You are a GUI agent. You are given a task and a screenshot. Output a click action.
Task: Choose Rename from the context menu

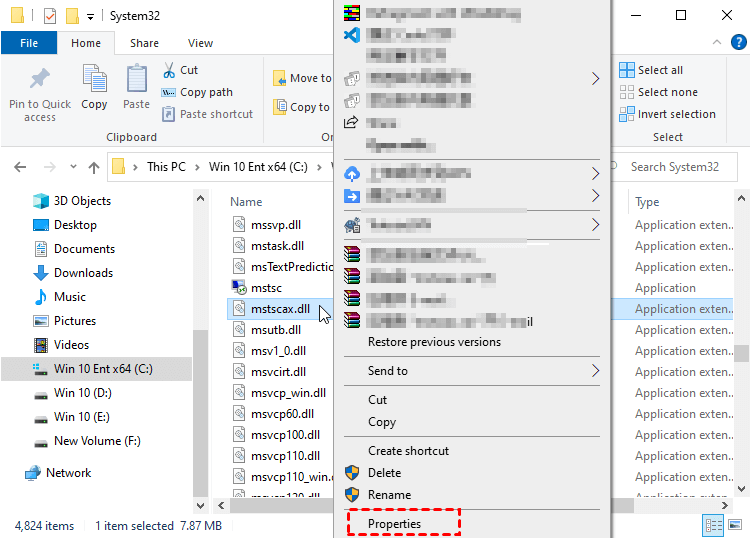(389, 494)
